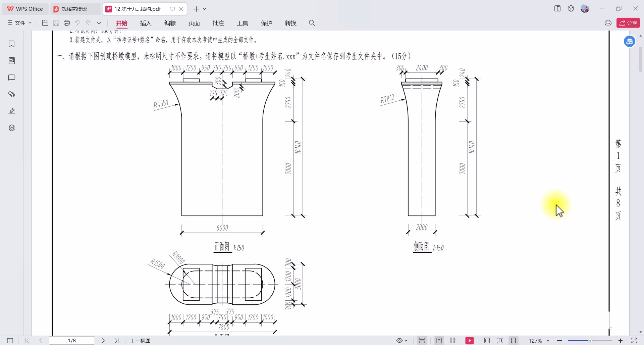Screen dimensions: 644x345
Task: Switch to WPS Office home tab
Action: pos(25,9)
